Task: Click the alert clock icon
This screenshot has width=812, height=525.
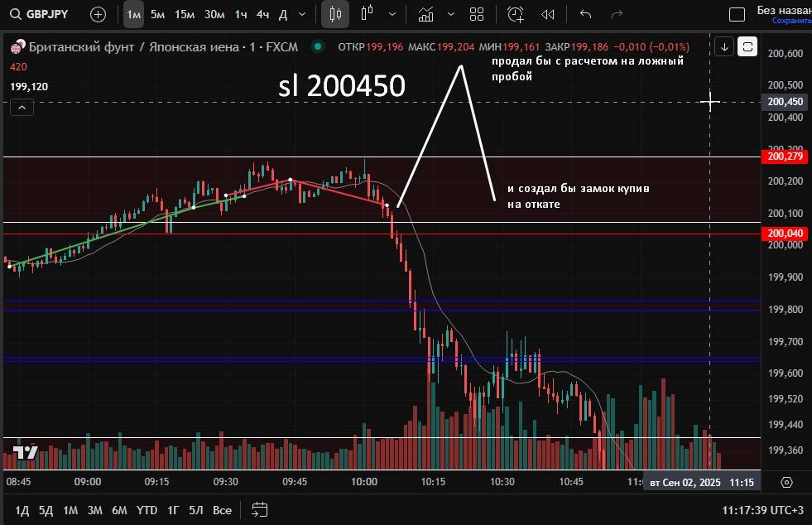Action: pos(516,14)
